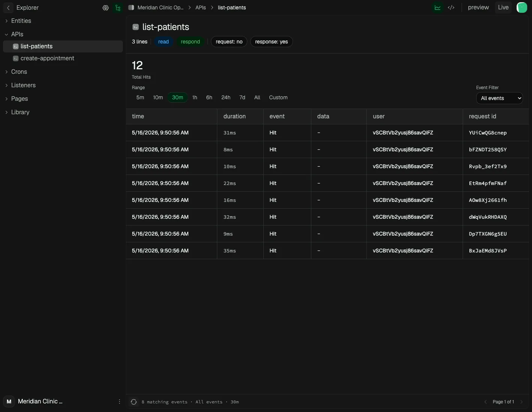Expand the Pages section

click(x=19, y=99)
